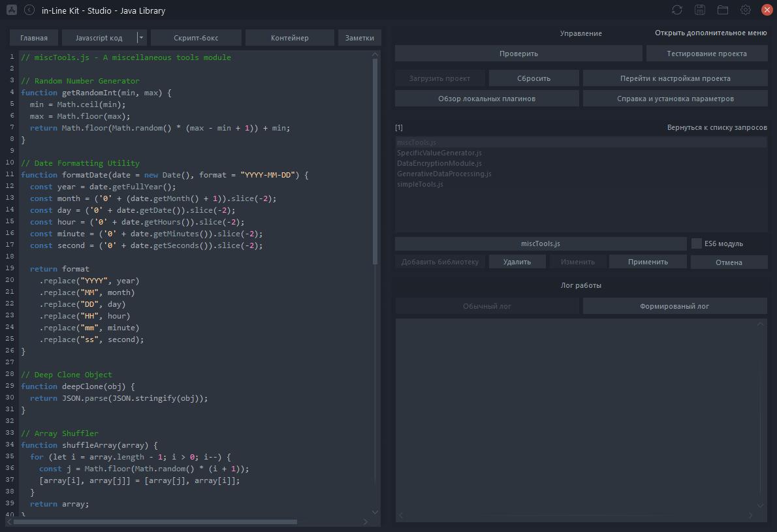This screenshot has width=777, height=532.
Task: Open the Заметки tab
Action: tap(359, 38)
